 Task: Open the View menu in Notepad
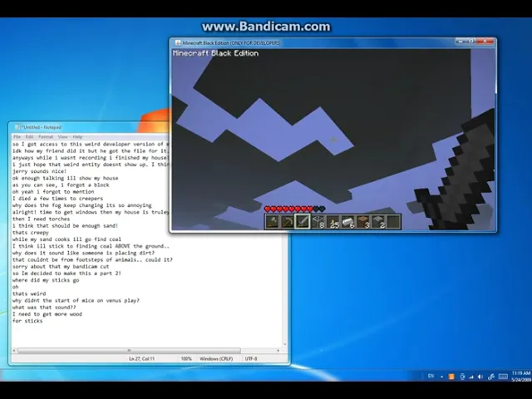click(62, 136)
